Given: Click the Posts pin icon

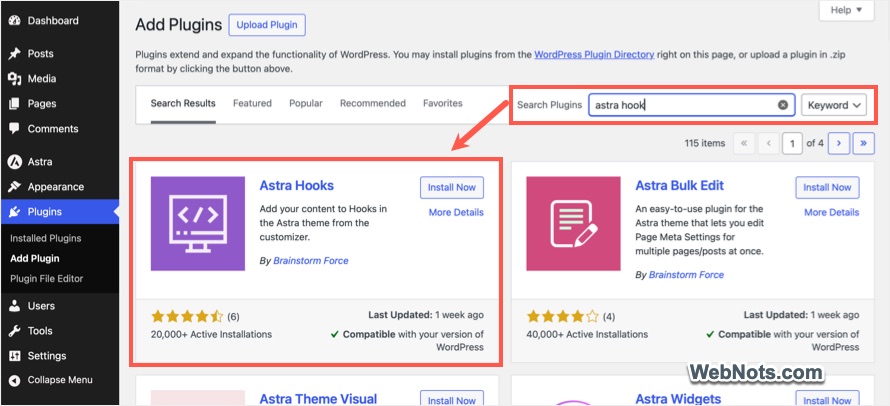Looking at the screenshot, I should [15, 54].
